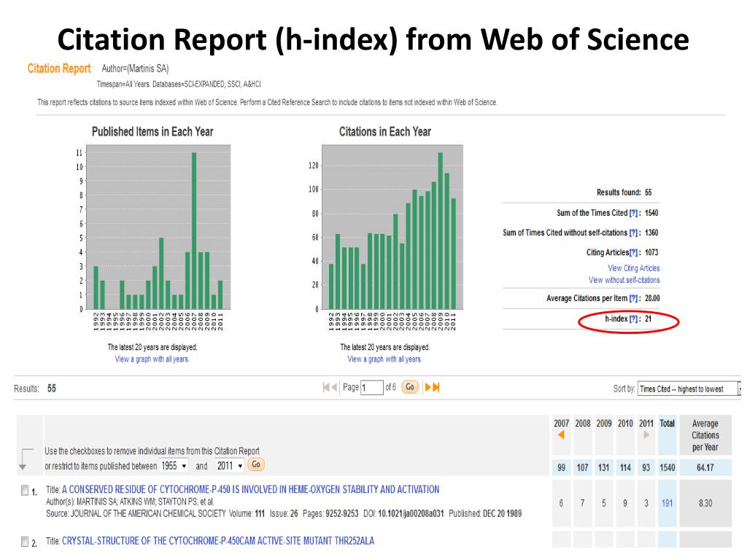Click the previous page arrow icon
The height and width of the screenshot is (560, 747).
point(334,388)
